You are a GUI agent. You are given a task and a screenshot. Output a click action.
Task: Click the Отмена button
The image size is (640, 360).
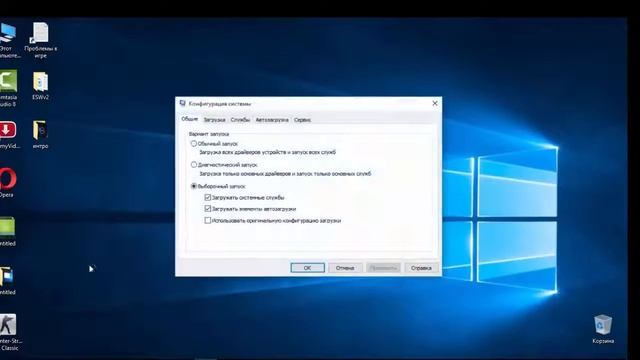coord(345,268)
